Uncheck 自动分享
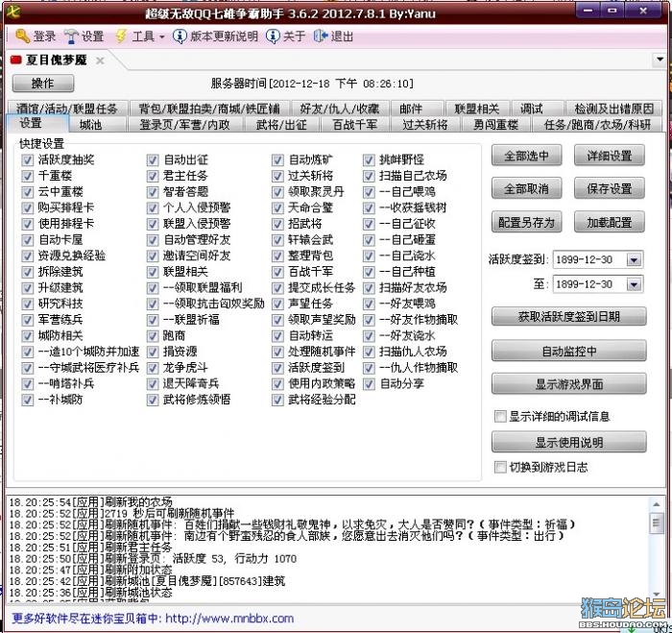 pyautogui.click(x=369, y=384)
